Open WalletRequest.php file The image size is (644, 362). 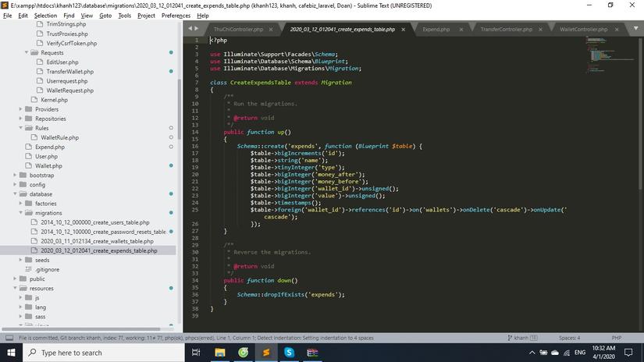pos(69,90)
